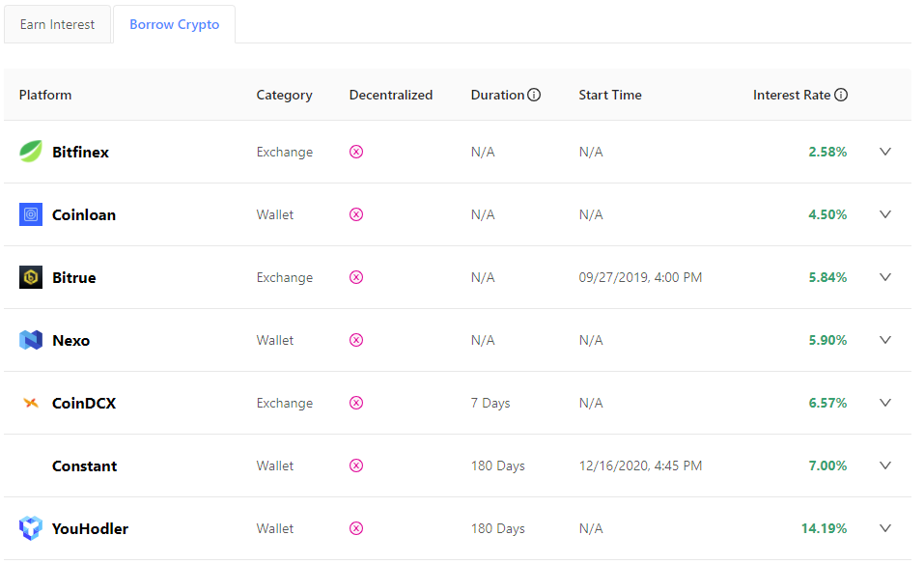This screenshot has width=924, height=564.
Task: Click the Nexo logo icon
Action: 31,340
